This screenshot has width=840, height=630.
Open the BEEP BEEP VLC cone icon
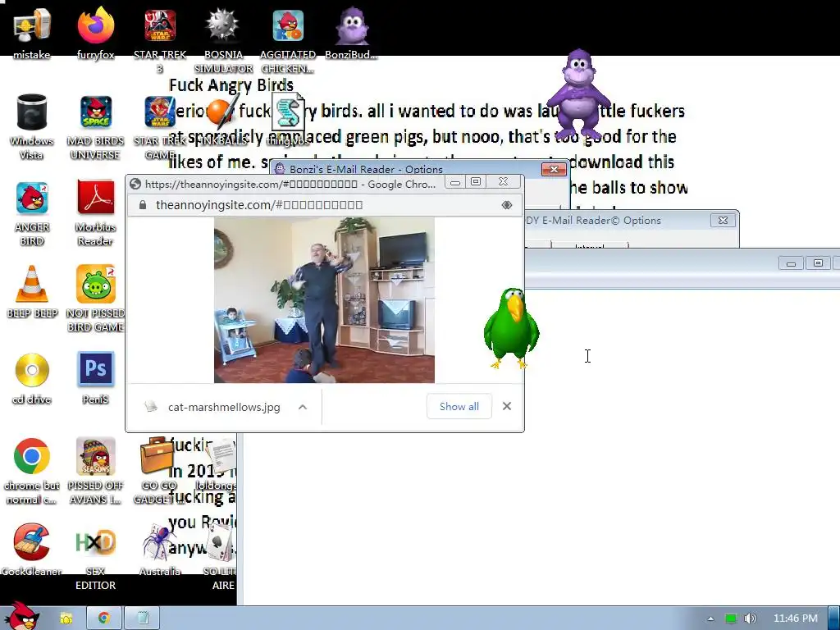32,284
